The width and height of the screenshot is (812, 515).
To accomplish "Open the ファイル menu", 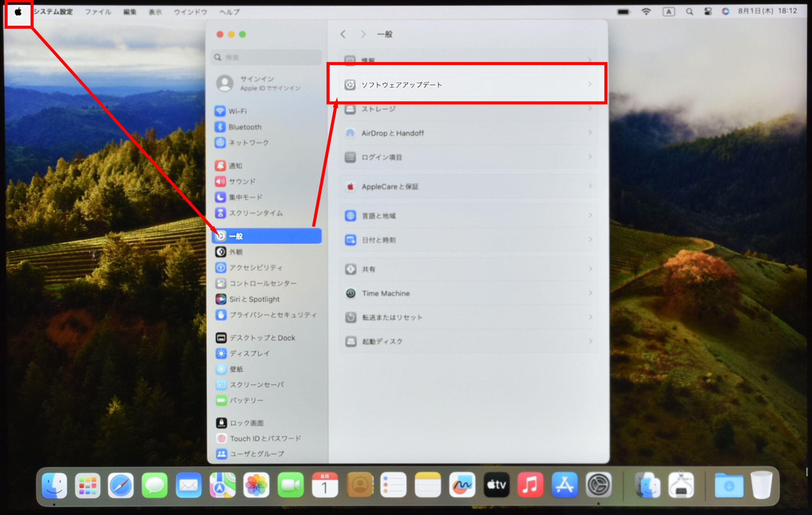I will (98, 12).
